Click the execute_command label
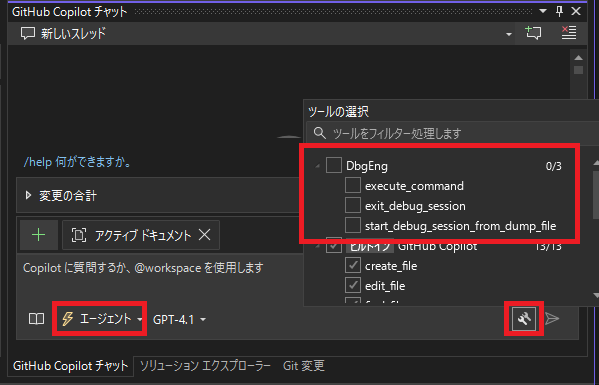The height and width of the screenshot is (385, 599). point(414,186)
